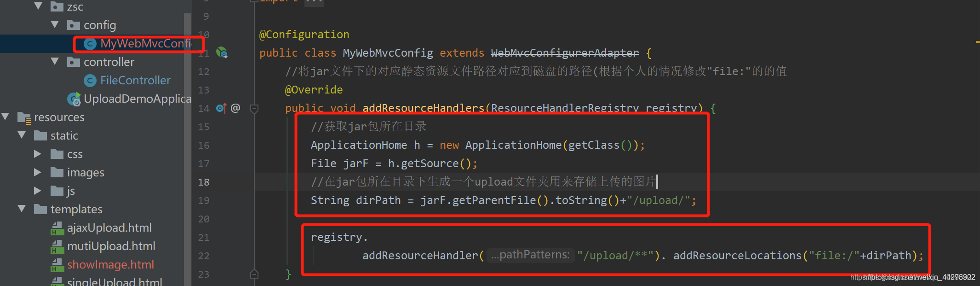Expand the css folder arrow
This screenshot has height=286, width=980.
pos(38,153)
